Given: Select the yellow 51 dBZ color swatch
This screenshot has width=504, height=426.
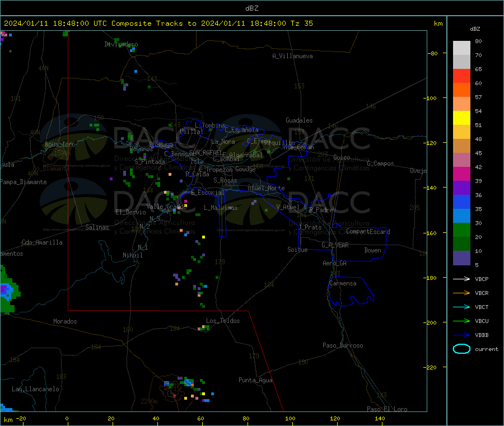Looking at the screenshot, I should pyautogui.click(x=461, y=118).
